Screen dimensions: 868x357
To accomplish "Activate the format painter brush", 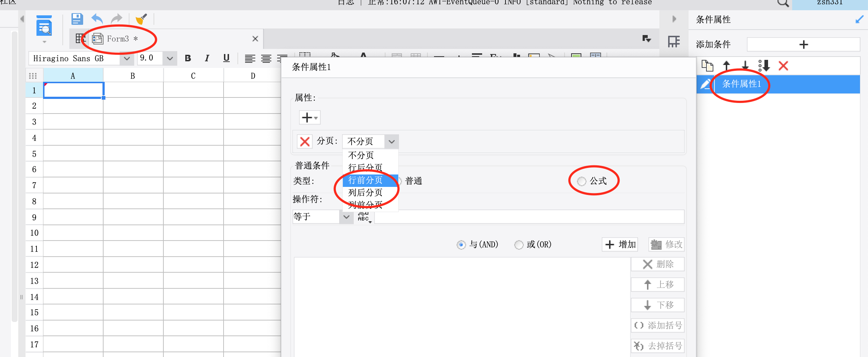I will [142, 19].
